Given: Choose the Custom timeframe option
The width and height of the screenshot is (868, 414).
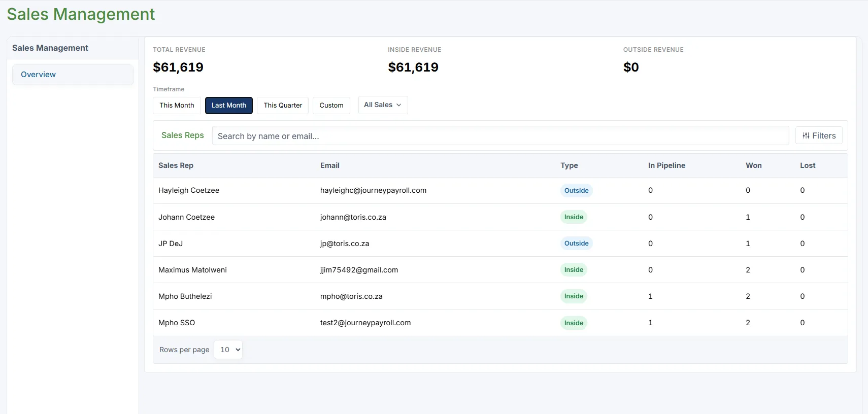Looking at the screenshot, I should [x=331, y=105].
